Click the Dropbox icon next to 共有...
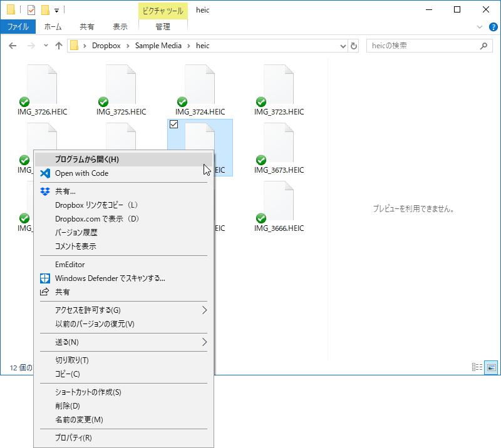The width and height of the screenshot is (501, 448). click(44, 191)
